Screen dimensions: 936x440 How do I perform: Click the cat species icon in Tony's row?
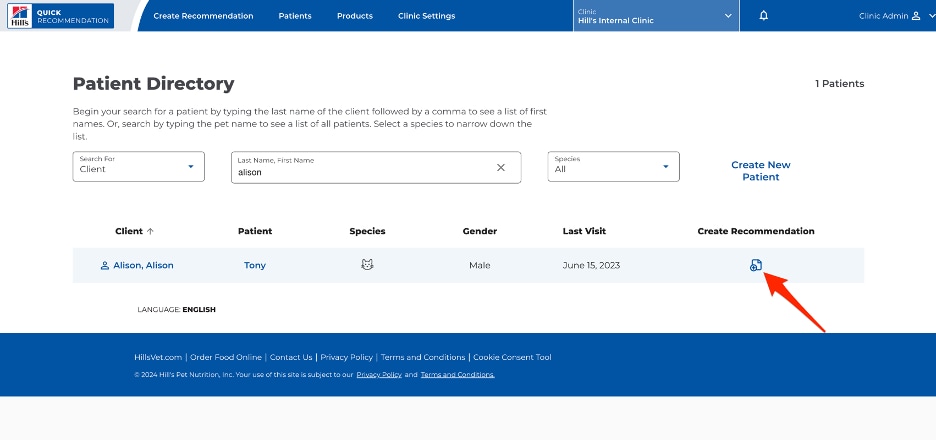[367, 265]
